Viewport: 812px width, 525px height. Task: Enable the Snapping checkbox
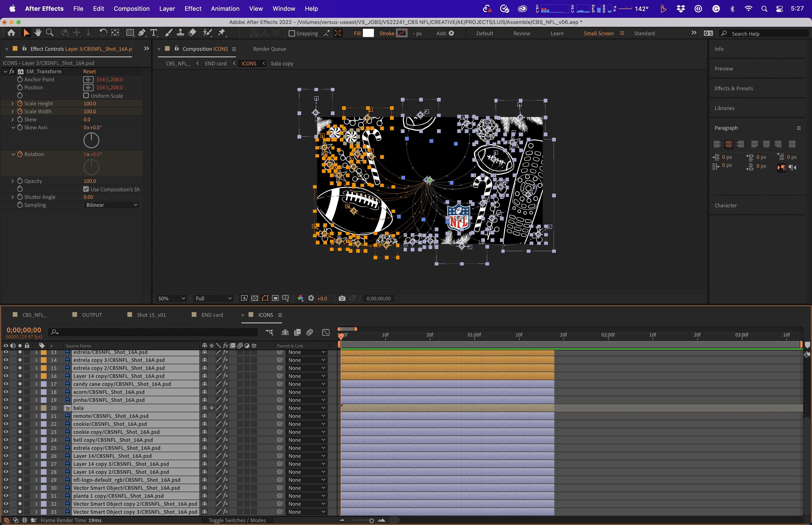[292, 33]
